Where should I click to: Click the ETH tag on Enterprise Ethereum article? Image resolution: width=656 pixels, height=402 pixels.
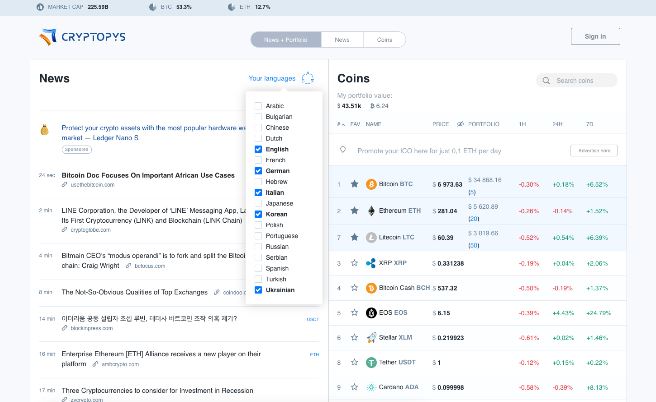click(x=314, y=354)
